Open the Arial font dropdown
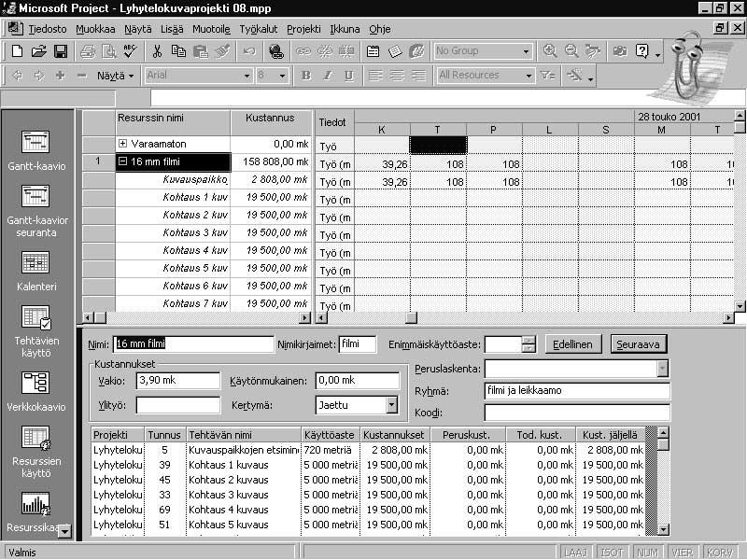Image resolution: width=747 pixels, height=560 pixels. pyautogui.click(x=247, y=76)
